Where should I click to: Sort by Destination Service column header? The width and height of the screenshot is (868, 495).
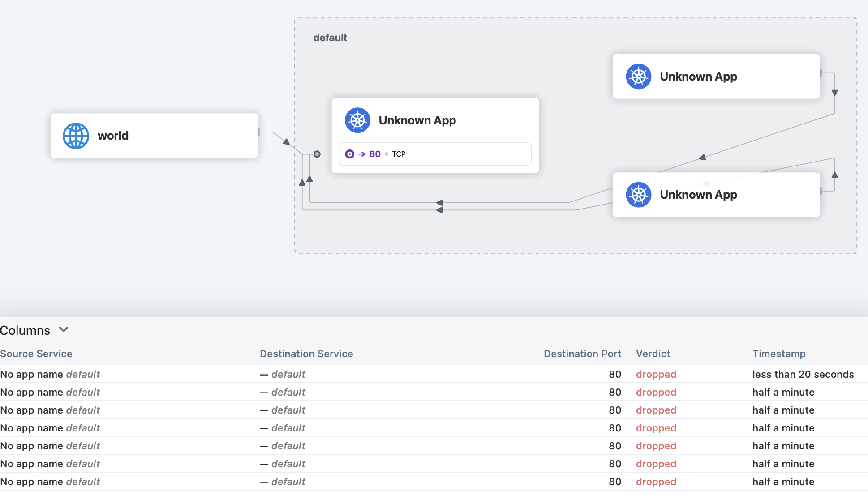click(x=306, y=354)
